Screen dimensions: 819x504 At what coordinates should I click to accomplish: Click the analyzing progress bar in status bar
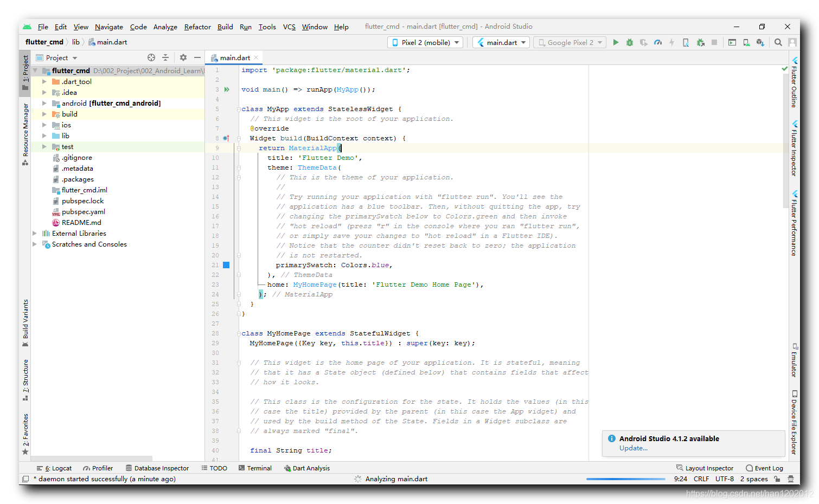(626, 479)
